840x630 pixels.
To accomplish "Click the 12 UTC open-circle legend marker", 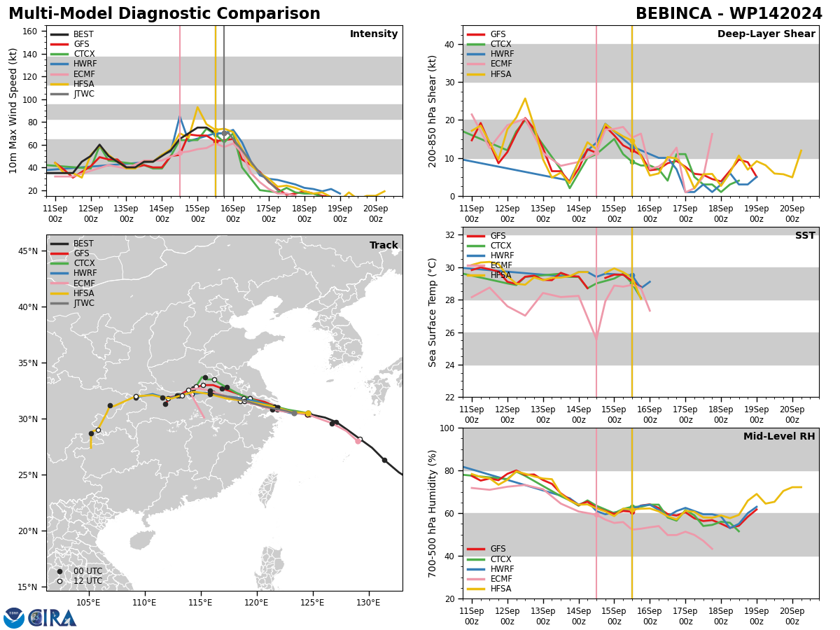I will pyautogui.click(x=60, y=581).
